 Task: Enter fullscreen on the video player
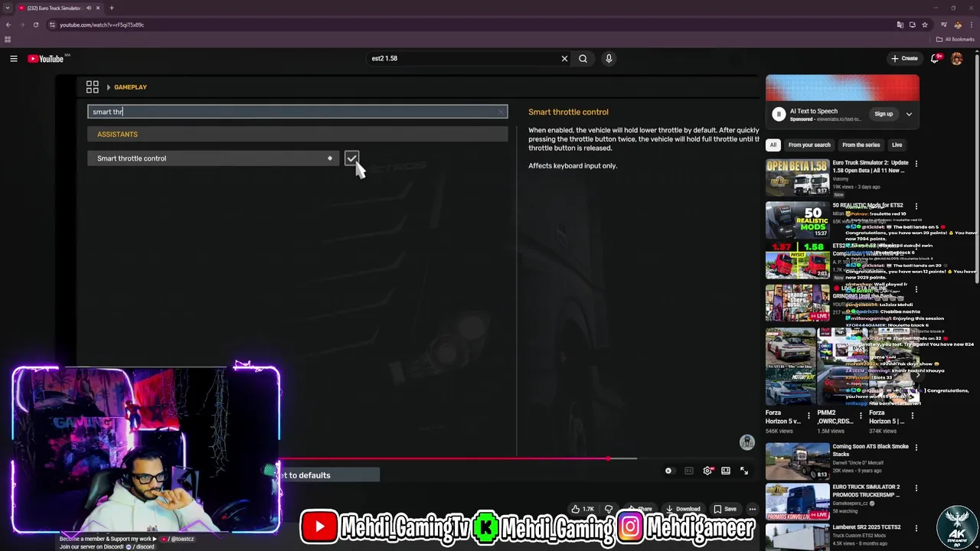744,471
